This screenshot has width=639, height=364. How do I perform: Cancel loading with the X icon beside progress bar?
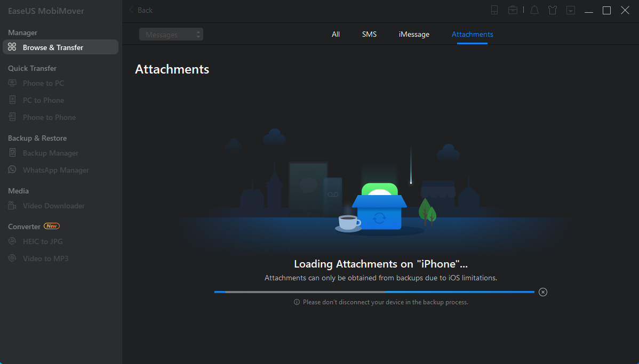point(542,292)
